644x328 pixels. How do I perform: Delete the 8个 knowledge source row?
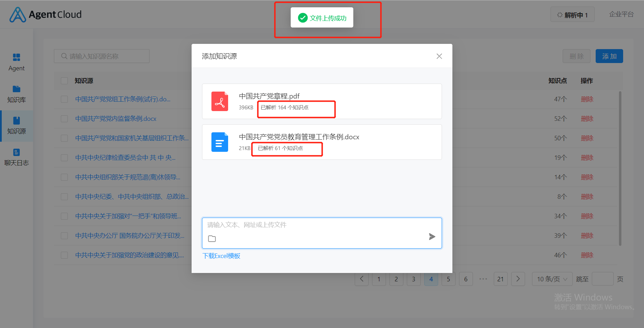pyautogui.click(x=587, y=197)
